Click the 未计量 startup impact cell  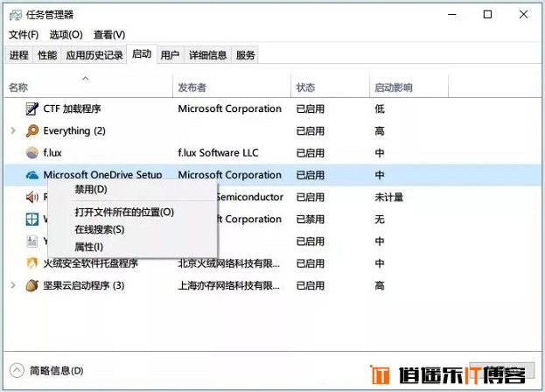[x=388, y=197]
